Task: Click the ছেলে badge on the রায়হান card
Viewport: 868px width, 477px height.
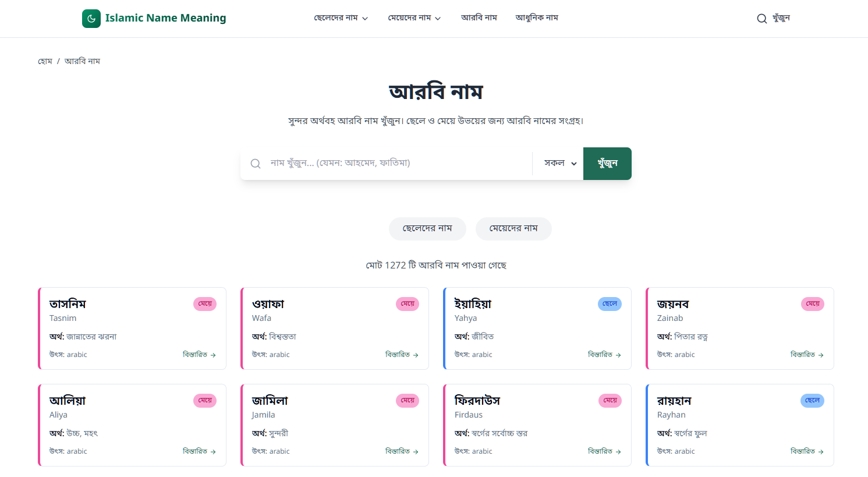Action: pos(812,401)
